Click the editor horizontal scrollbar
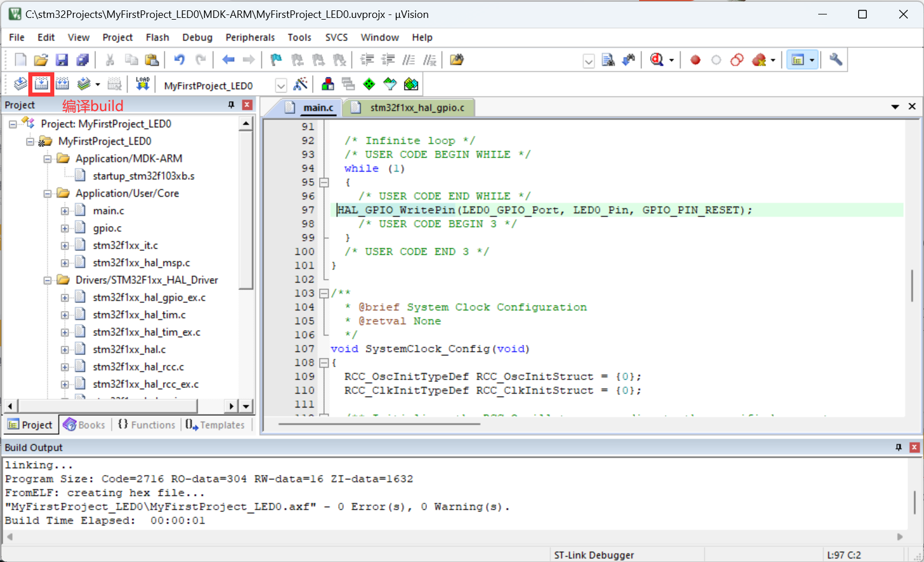 379,424
